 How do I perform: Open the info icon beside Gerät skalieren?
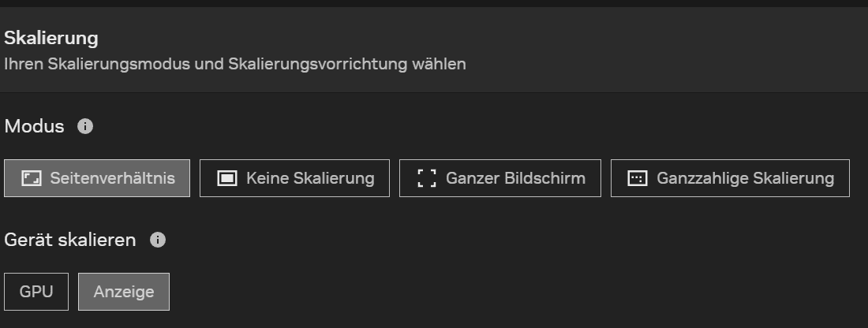(158, 240)
